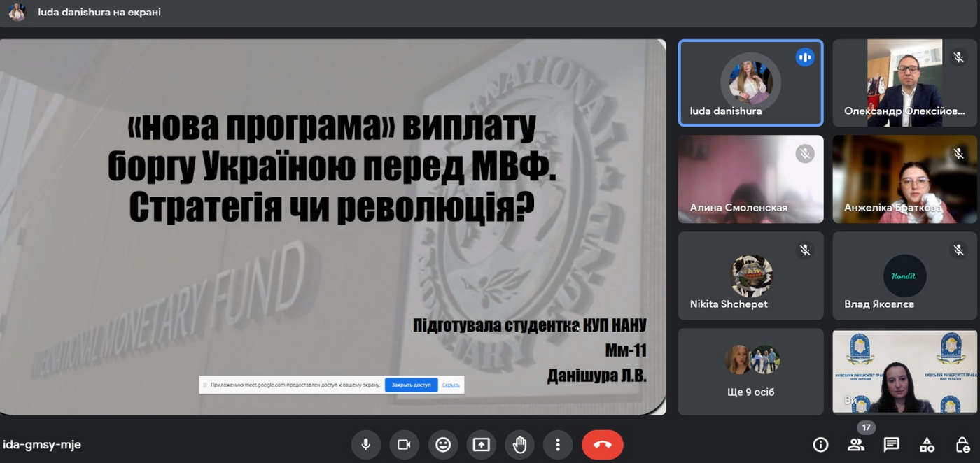Raise hand using the hand icon

519,444
